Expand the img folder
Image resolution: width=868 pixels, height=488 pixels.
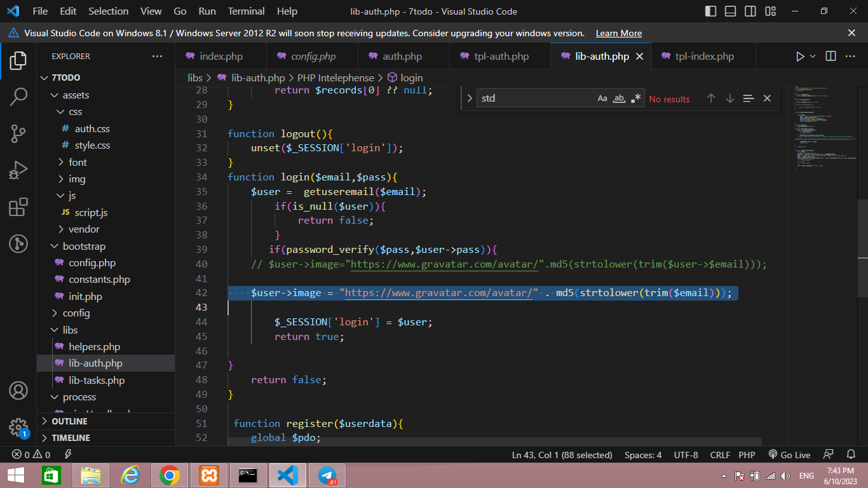[x=105, y=179]
